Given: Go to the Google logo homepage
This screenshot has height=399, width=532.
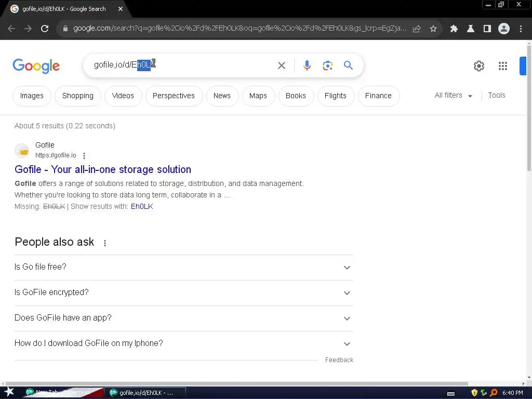Looking at the screenshot, I should pos(36,66).
